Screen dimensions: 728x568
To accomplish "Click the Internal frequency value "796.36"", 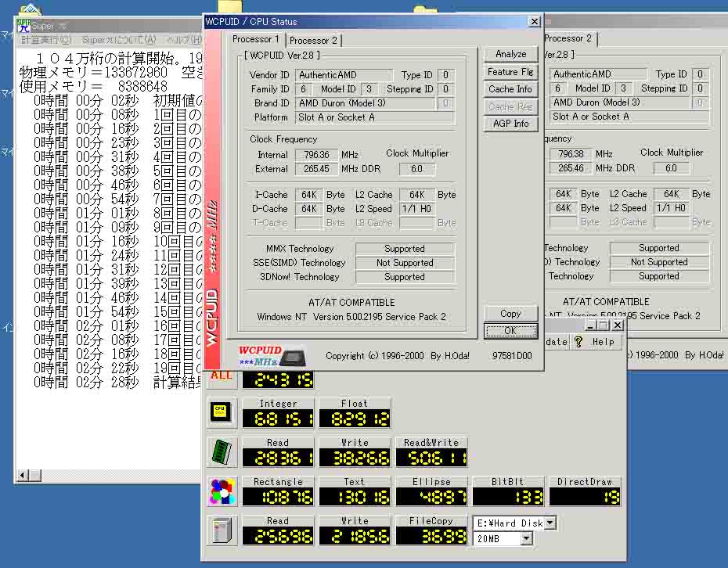I will tap(316, 155).
